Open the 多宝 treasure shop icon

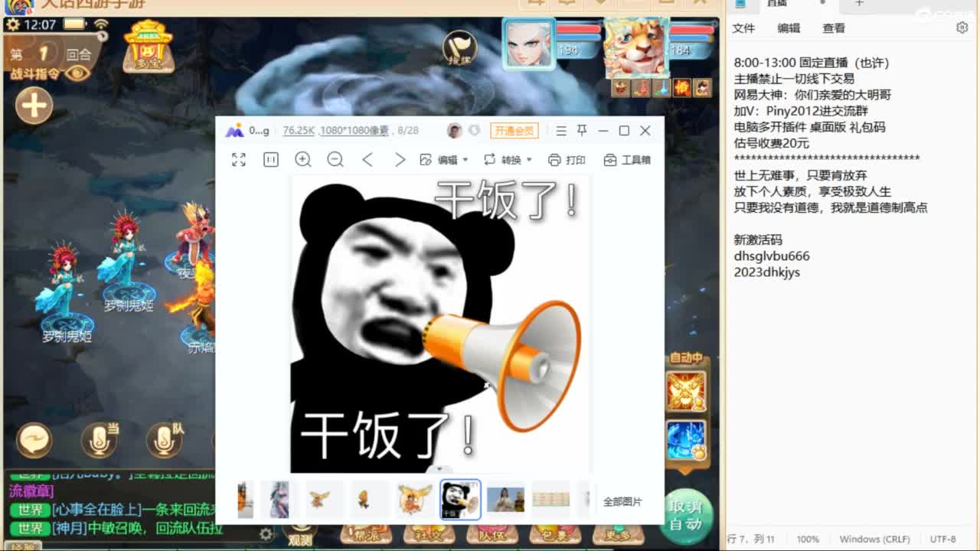tap(149, 46)
